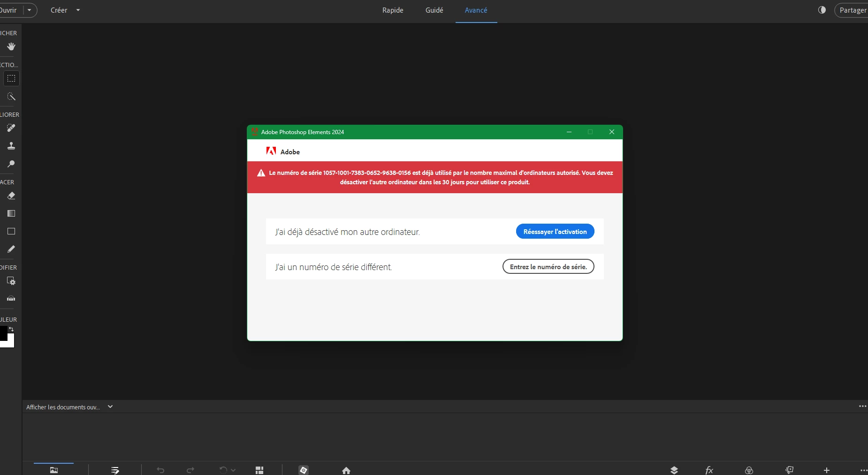
Task: Select the Pencil tool
Action: [x=11, y=249]
